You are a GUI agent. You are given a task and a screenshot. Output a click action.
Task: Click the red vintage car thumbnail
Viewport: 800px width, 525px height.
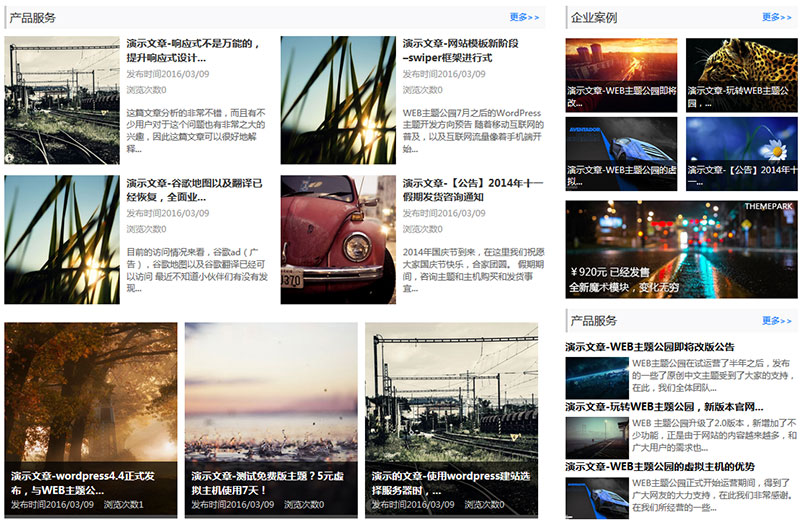tap(338, 240)
